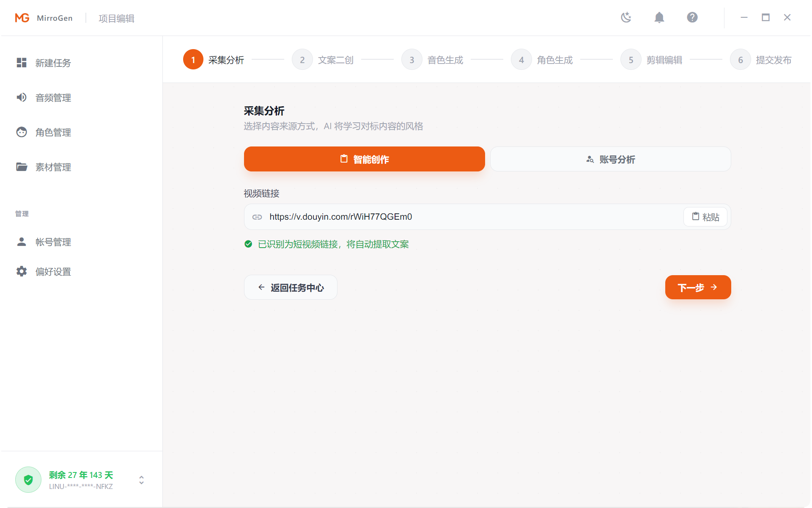This screenshot has width=812, height=508.
Task: Open 素材管理 material management
Action: [x=53, y=167]
